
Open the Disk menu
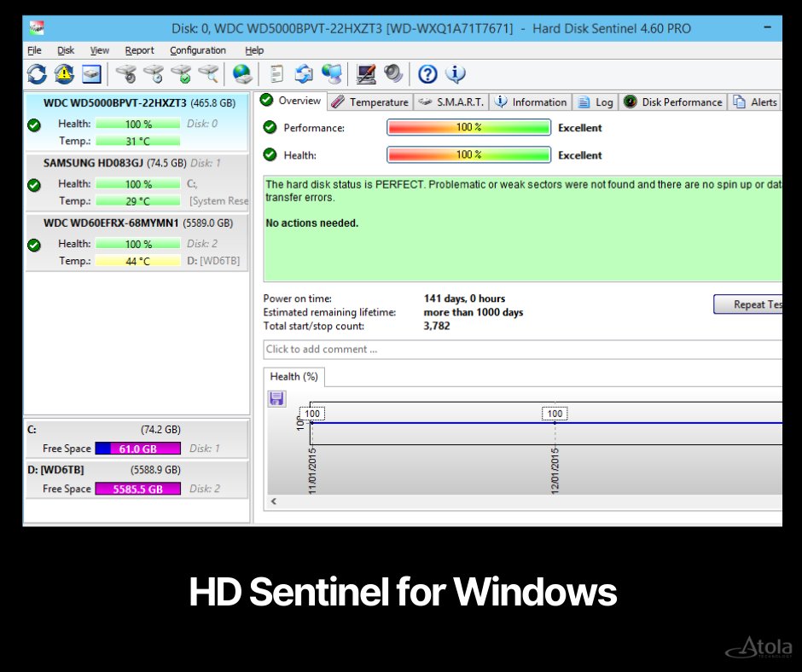coord(66,50)
